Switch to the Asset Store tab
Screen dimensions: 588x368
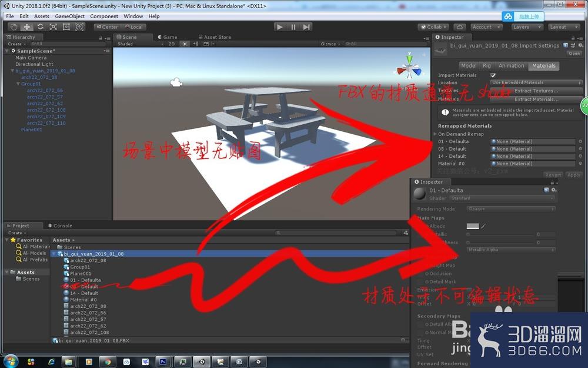coord(215,37)
